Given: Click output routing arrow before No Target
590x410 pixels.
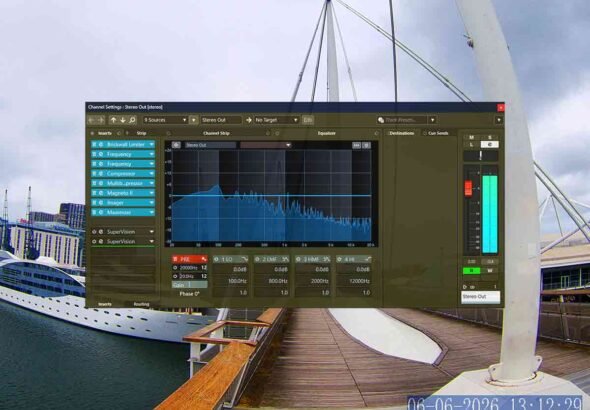Looking at the screenshot, I should coord(249,120).
